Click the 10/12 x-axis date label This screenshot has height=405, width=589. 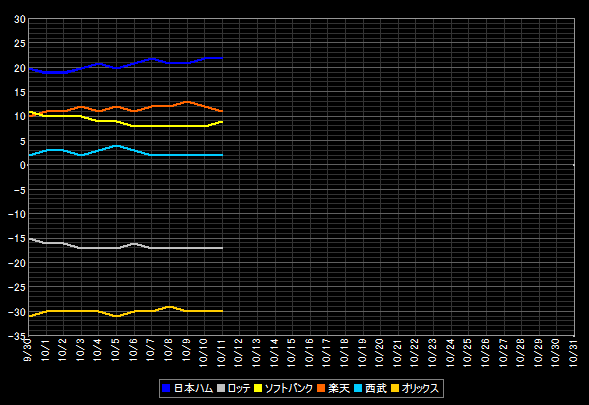[239, 352]
